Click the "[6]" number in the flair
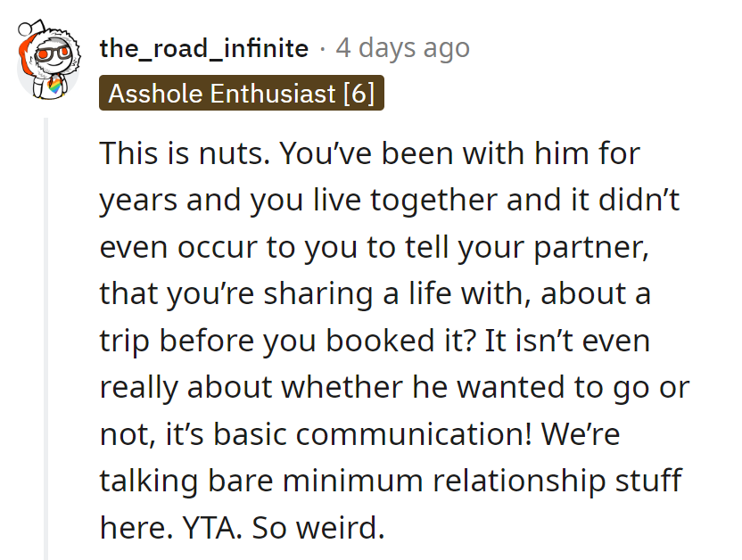Viewport: 742px width, 560px height. [359, 94]
